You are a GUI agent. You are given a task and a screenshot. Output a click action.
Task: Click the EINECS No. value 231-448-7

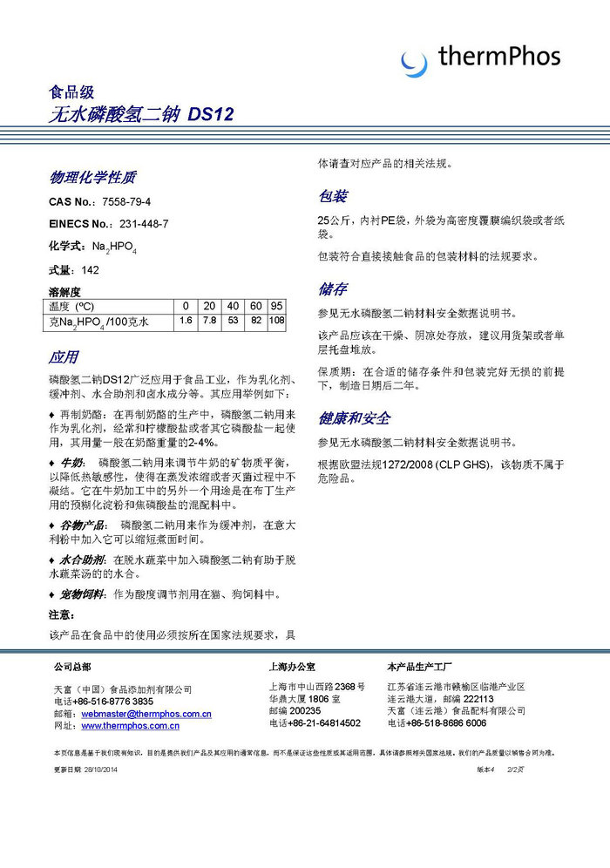[x=144, y=224]
